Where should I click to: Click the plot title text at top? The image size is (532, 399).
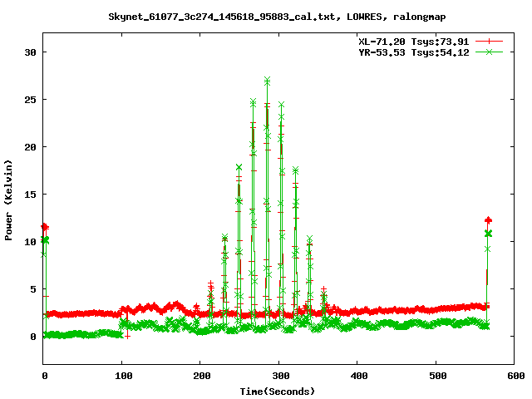tap(266, 16)
